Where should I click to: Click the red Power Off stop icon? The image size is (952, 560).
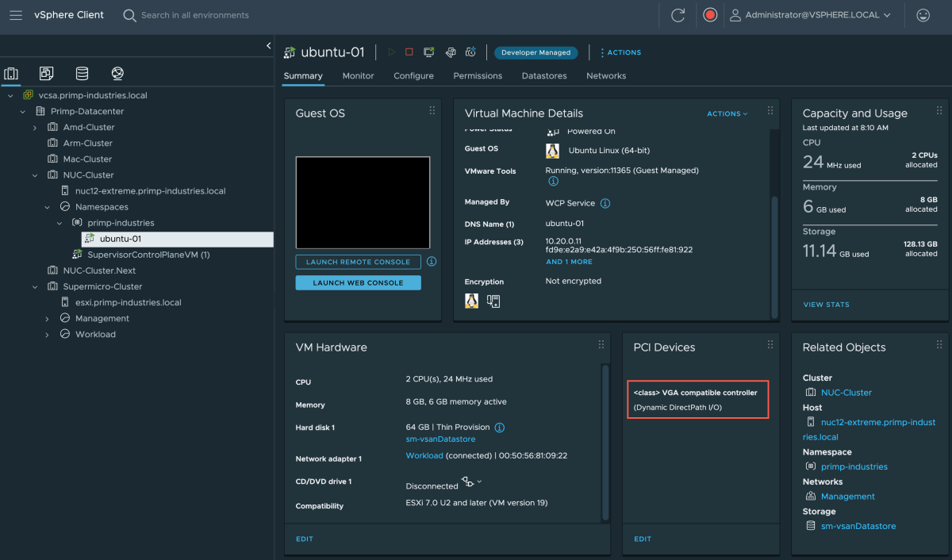pyautogui.click(x=409, y=52)
